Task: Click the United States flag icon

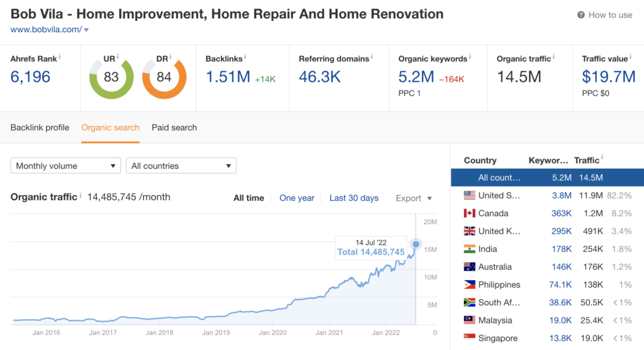Action: (469, 195)
